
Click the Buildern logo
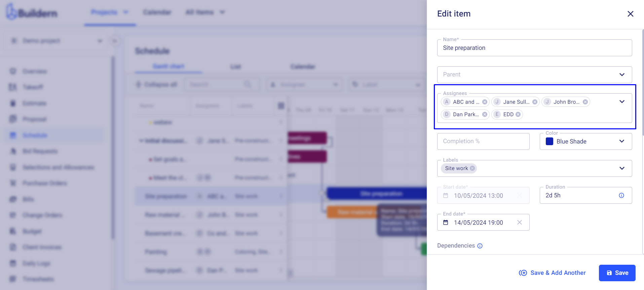tap(32, 12)
